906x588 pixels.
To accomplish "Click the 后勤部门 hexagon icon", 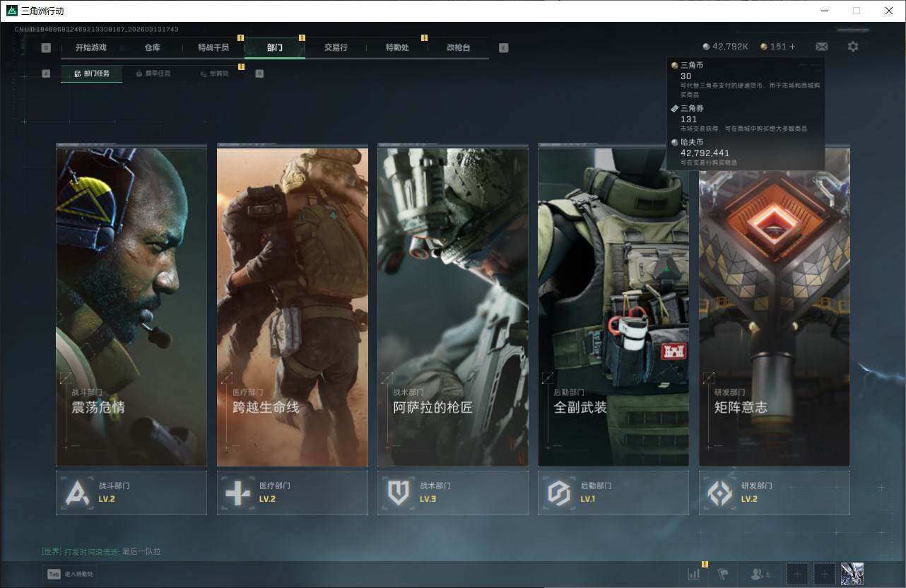I will 559,493.
